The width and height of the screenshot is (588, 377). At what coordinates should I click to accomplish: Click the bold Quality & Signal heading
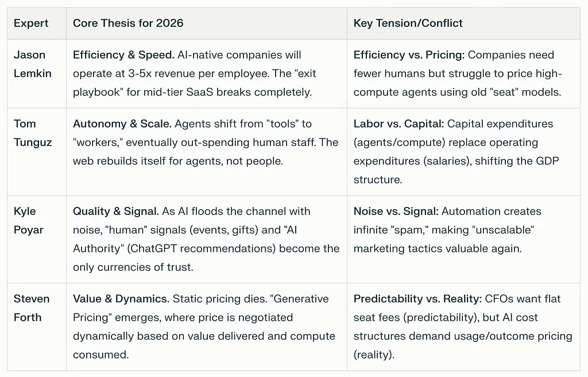pos(115,211)
